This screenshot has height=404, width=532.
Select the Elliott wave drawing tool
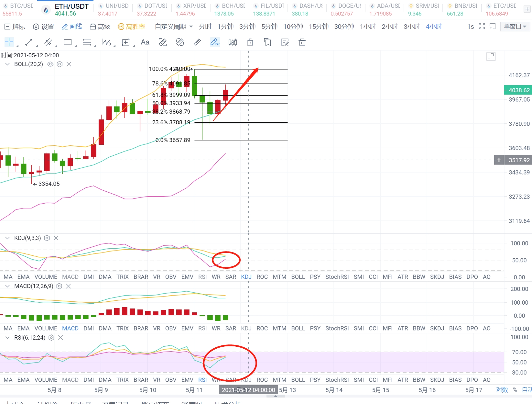[x=106, y=42]
